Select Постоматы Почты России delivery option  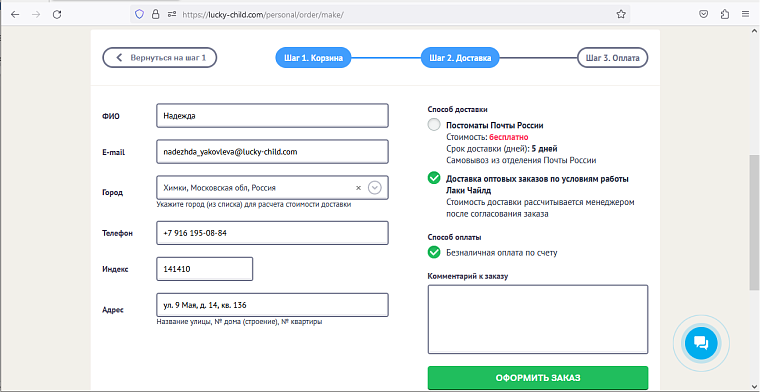click(434, 125)
